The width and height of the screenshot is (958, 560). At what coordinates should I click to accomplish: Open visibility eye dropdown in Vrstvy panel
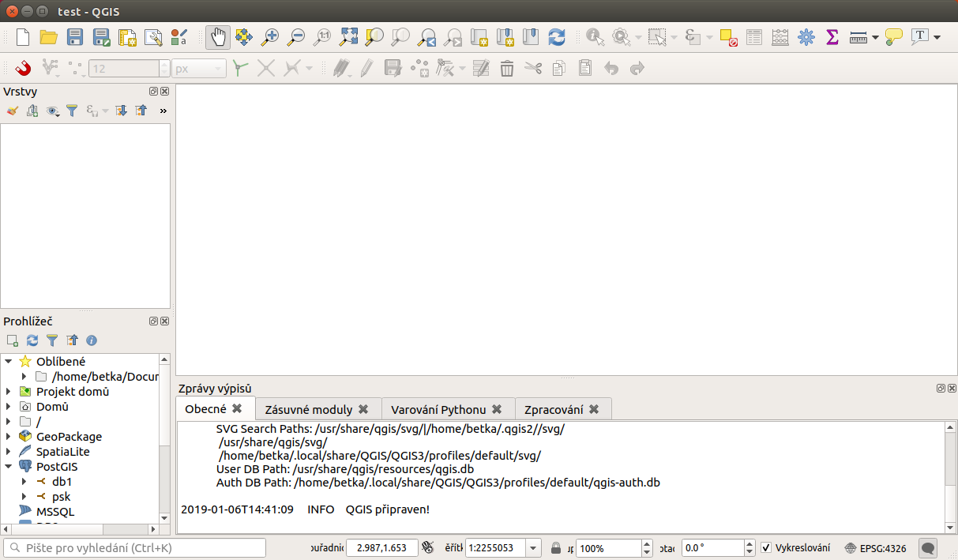click(53, 111)
